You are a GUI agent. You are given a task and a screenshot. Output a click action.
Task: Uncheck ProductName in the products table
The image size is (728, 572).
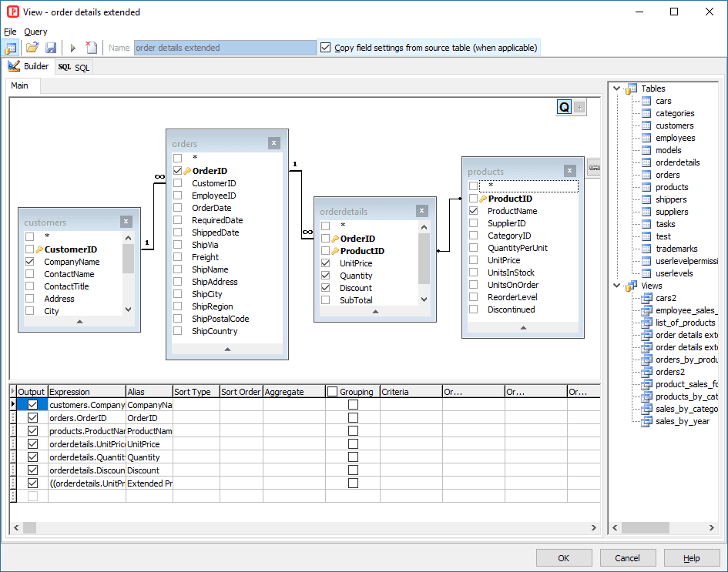(x=474, y=211)
